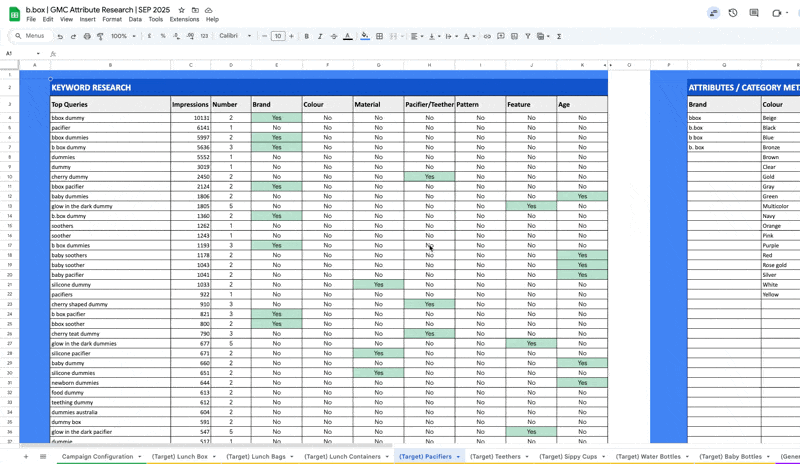Star the b.box document
Image resolution: width=800 pixels, height=464 pixels.
click(x=181, y=10)
